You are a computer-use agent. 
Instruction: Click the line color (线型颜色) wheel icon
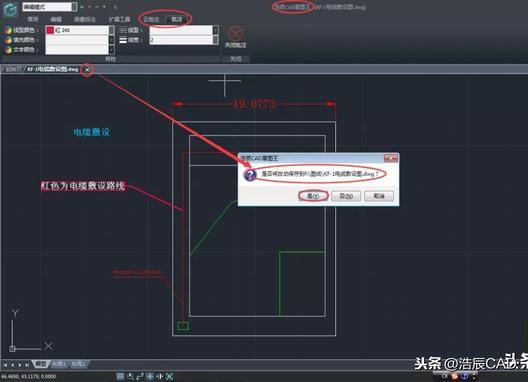(8, 30)
